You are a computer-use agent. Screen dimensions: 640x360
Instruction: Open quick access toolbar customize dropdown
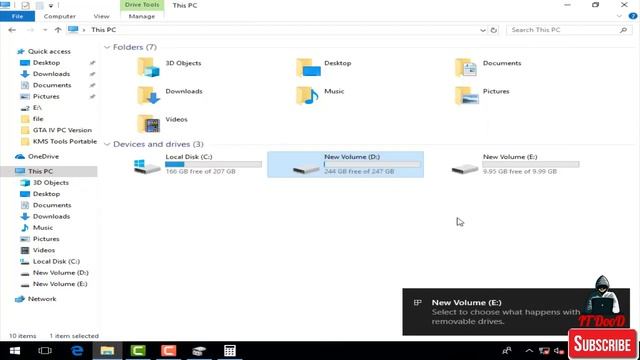51,5
